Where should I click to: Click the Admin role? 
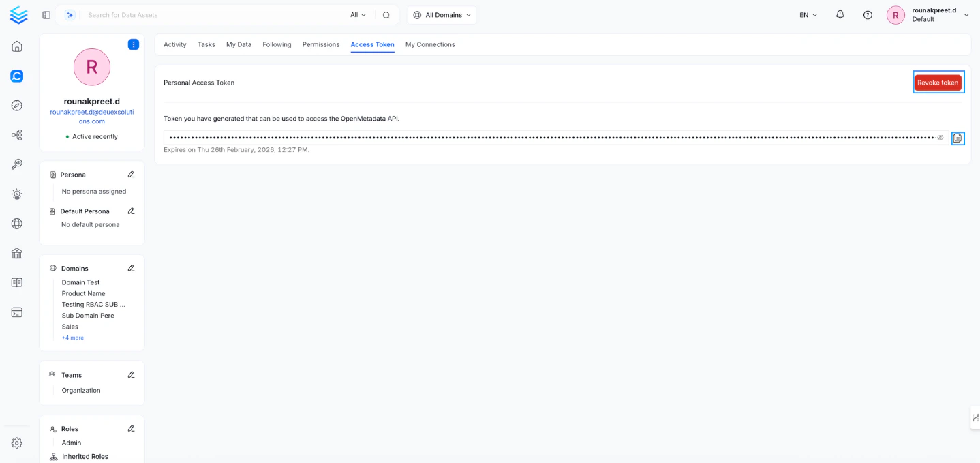click(x=72, y=443)
